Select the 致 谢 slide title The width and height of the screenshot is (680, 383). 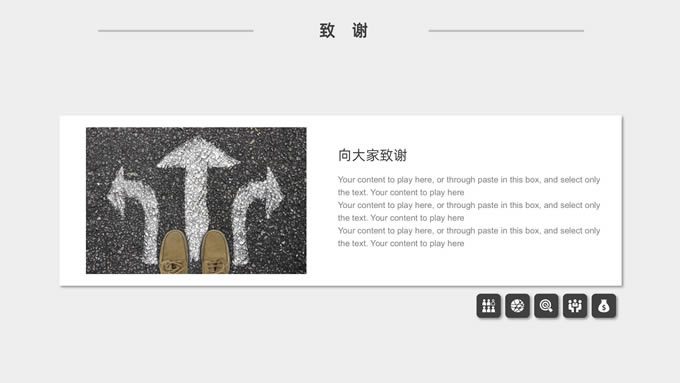click(x=343, y=30)
